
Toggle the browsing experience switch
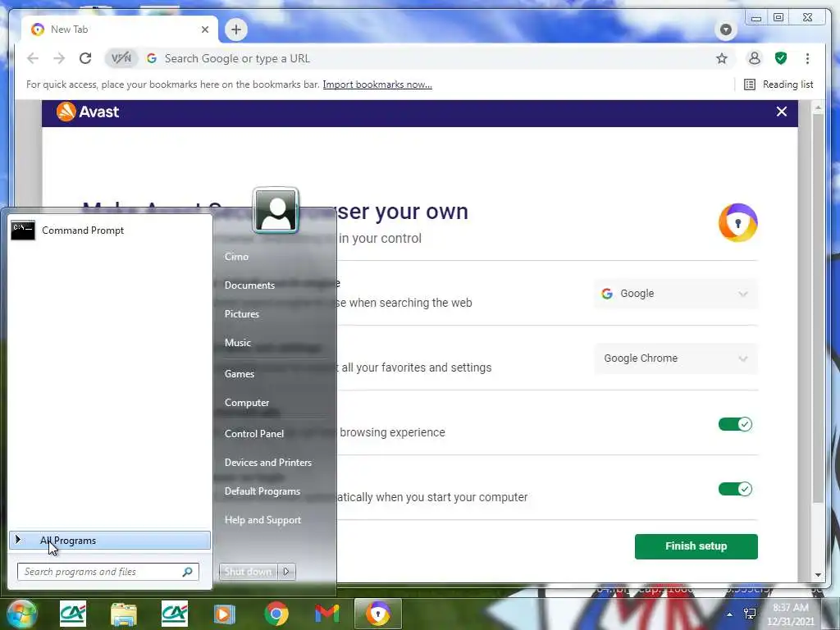735,424
